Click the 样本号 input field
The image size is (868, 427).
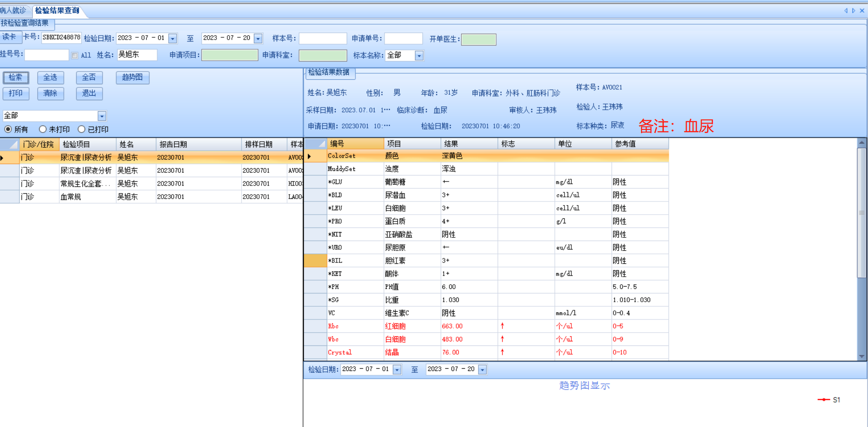323,39
